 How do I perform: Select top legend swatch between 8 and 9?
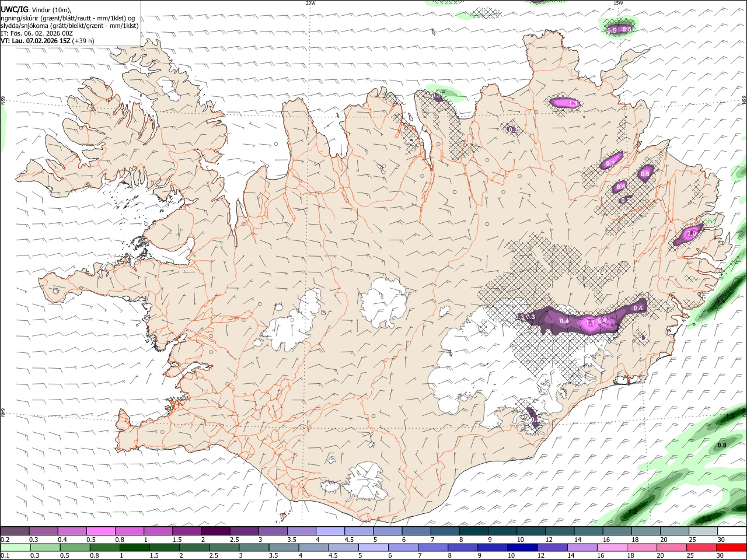[473, 531]
